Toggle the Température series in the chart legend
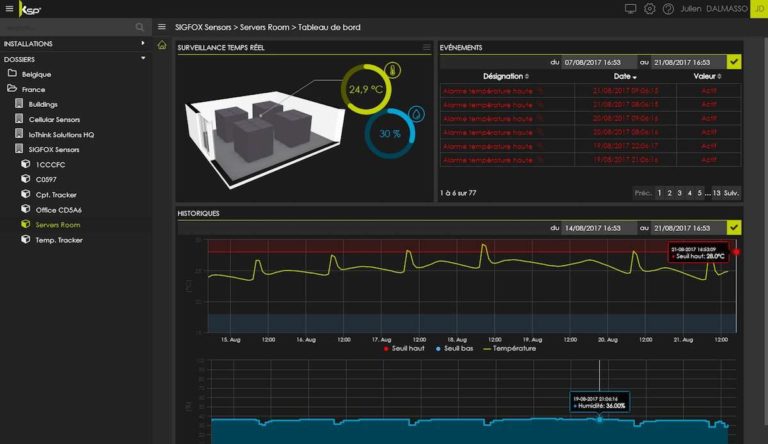 [x=509, y=348]
